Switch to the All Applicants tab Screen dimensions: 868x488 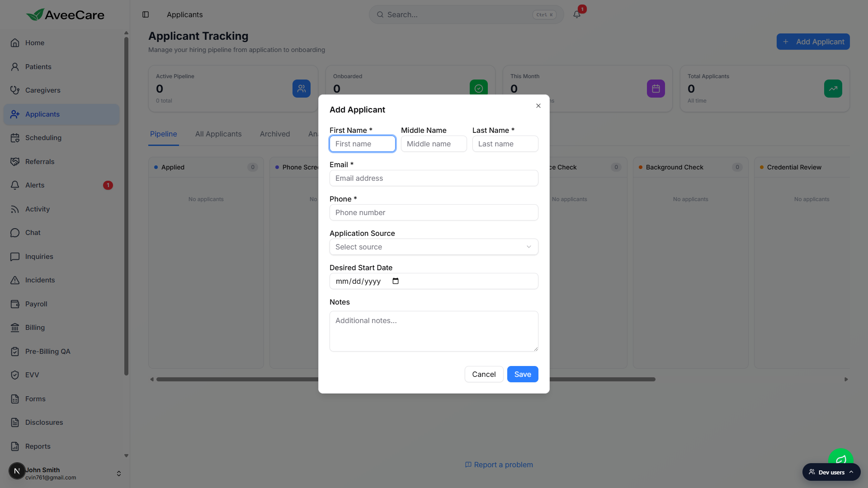pos(218,134)
